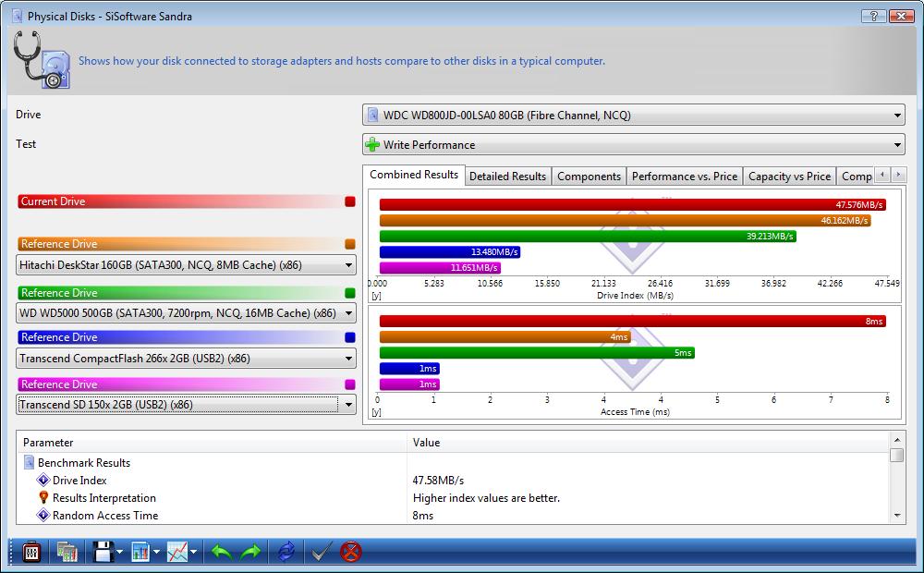924x573 pixels.
Task: Refresh results with the blue arrows icon
Action: pos(286,553)
